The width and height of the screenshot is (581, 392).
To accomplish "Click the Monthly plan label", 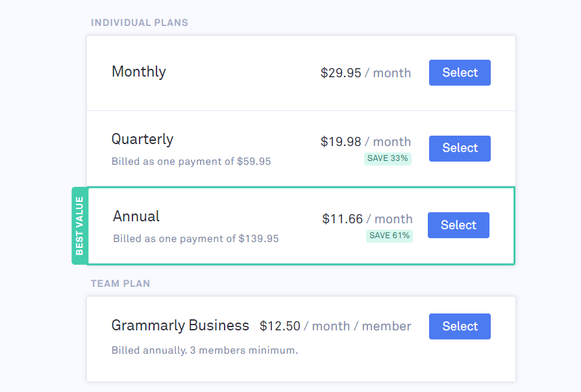I will tap(138, 72).
